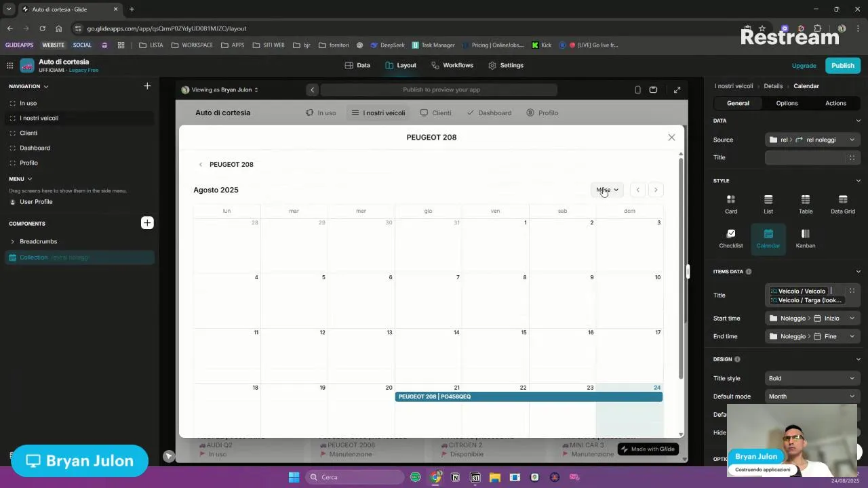This screenshot has width=868, height=488.
Task: Go to next calendar month
Action: click(x=656, y=190)
